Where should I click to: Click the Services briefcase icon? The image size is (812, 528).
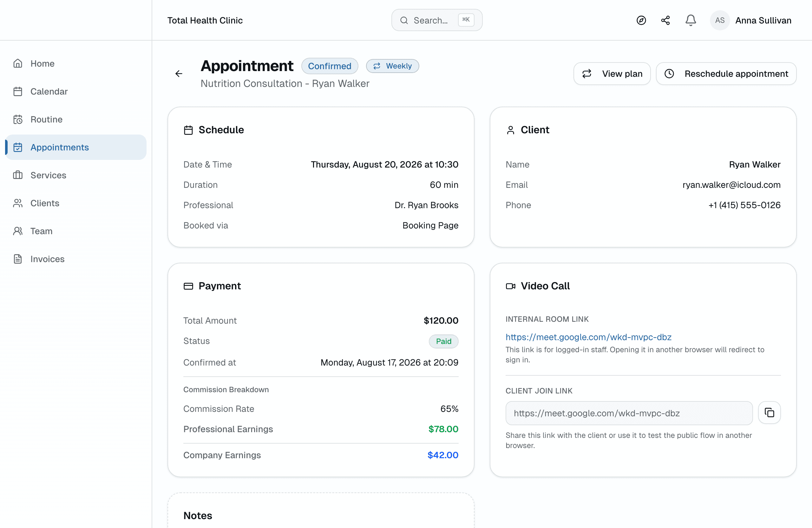coord(18,175)
